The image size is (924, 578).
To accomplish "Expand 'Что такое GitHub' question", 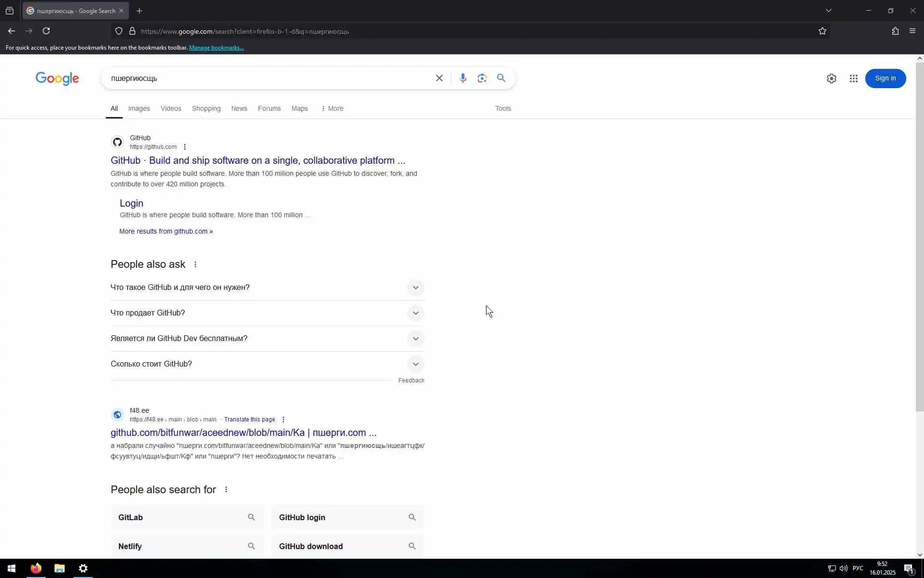I will pyautogui.click(x=415, y=288).
